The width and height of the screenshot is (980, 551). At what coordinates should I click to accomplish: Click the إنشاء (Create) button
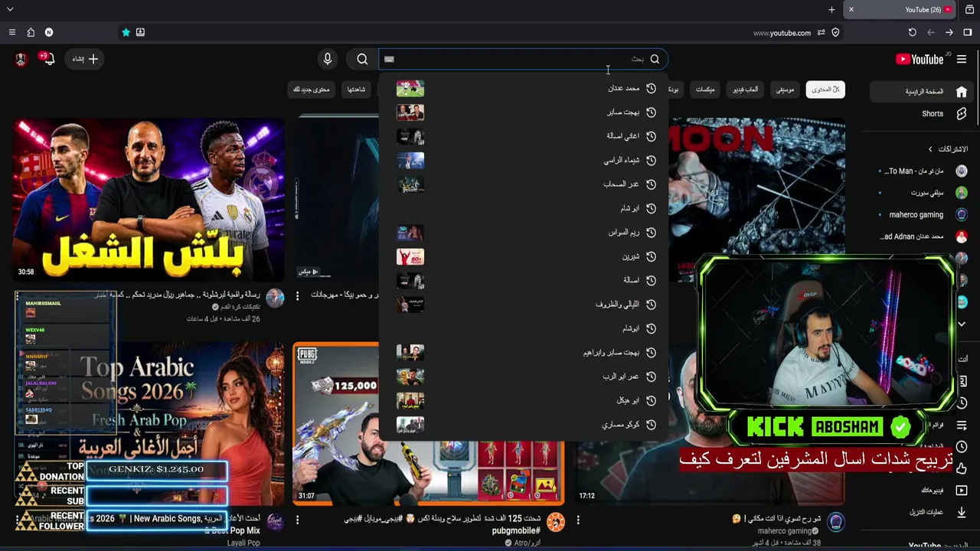tap(85, 59)
